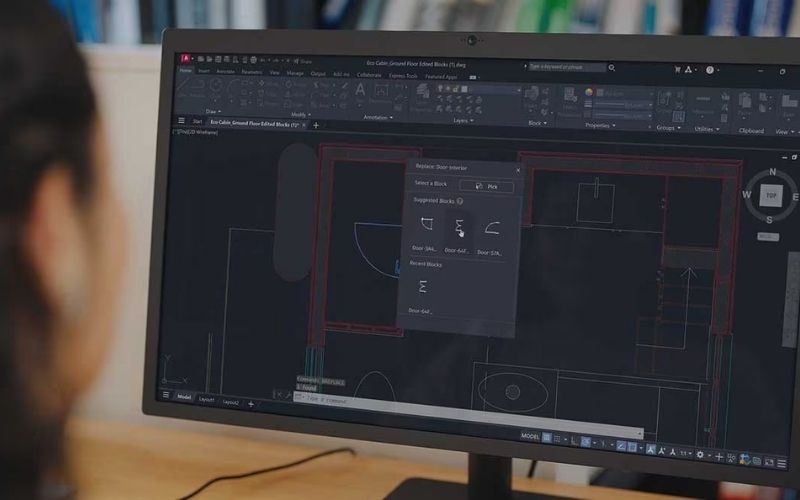The height and width of the screenshot is (500, 800).
Task: Expand the Groups panel
Action: click(x=668, y=128)
